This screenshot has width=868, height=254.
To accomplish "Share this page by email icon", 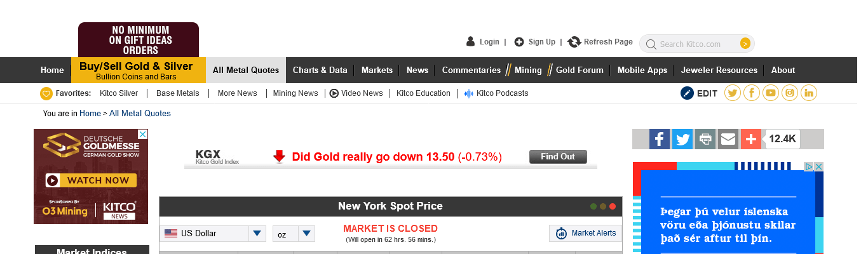I will 728,139.
